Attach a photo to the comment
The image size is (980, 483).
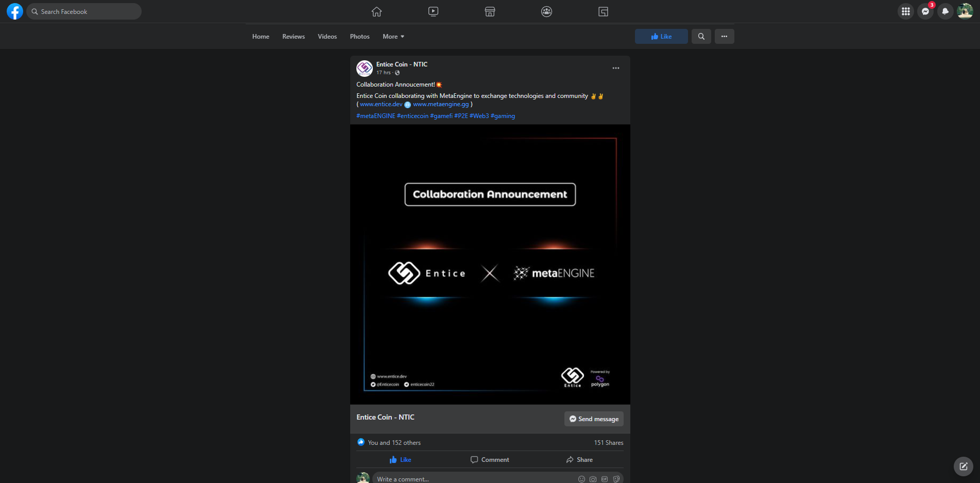coord(593,479)
